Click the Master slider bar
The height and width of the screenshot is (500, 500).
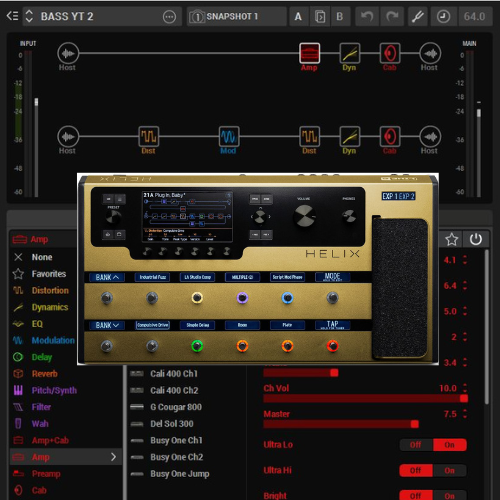[x=366, y=424]
